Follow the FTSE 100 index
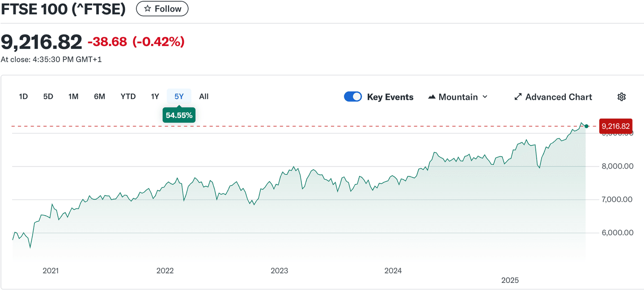Image resolution: width=644 pixels, height=294 pixels. point(162,9)
